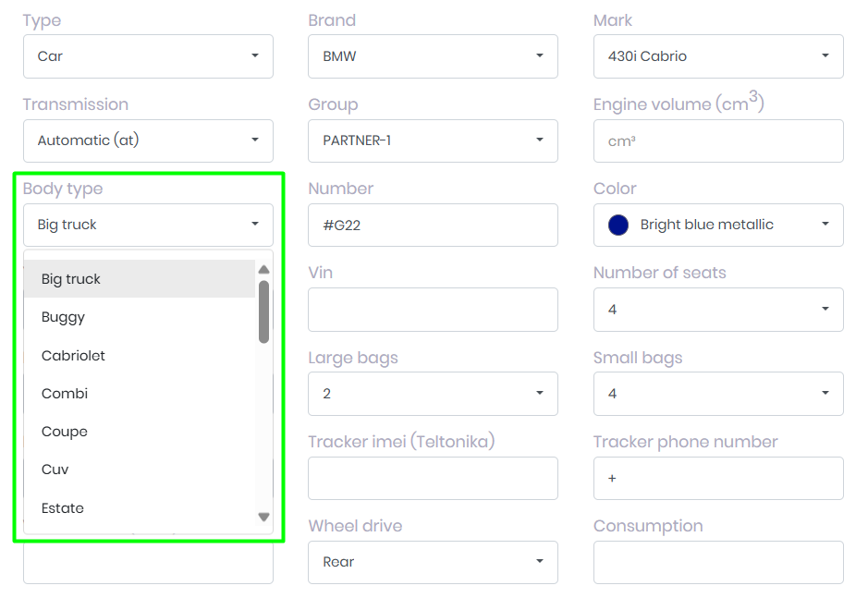The image size is (868, 598).
Task: Focus the Vin input field
Action: 433,310
